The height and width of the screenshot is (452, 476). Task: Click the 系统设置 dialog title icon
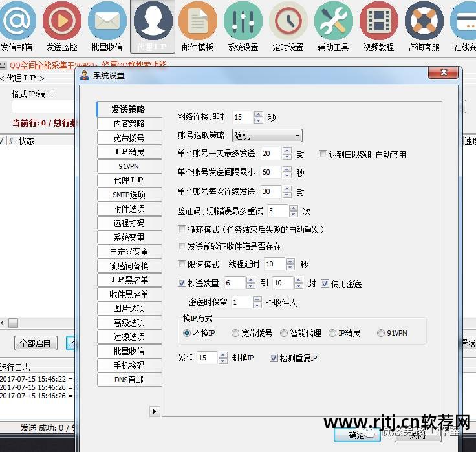coord(84,75)
